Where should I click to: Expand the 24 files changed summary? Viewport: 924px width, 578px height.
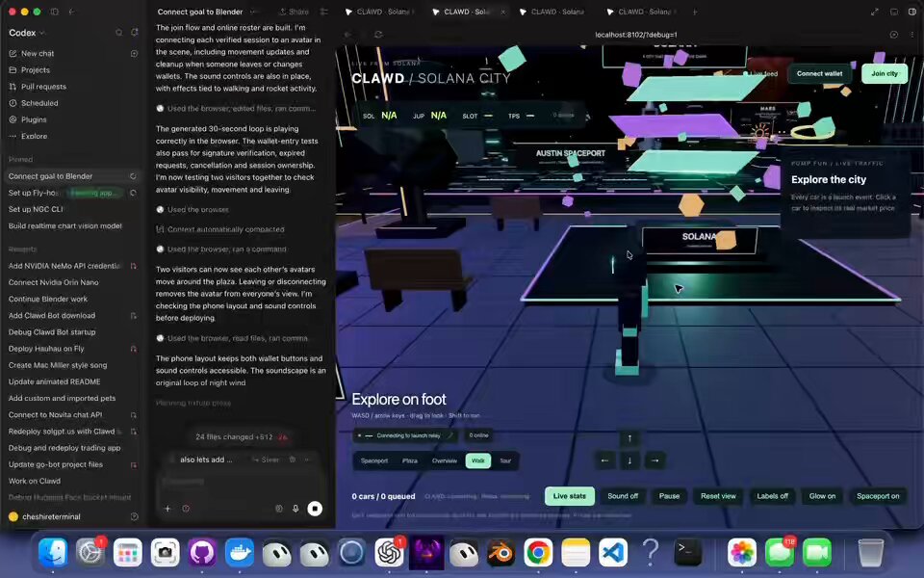(242, 437)
